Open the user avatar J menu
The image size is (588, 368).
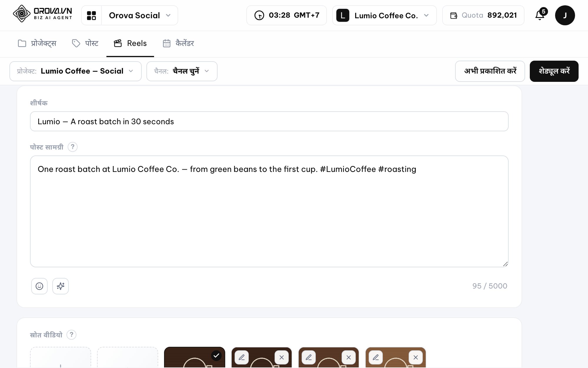[565, 15]
